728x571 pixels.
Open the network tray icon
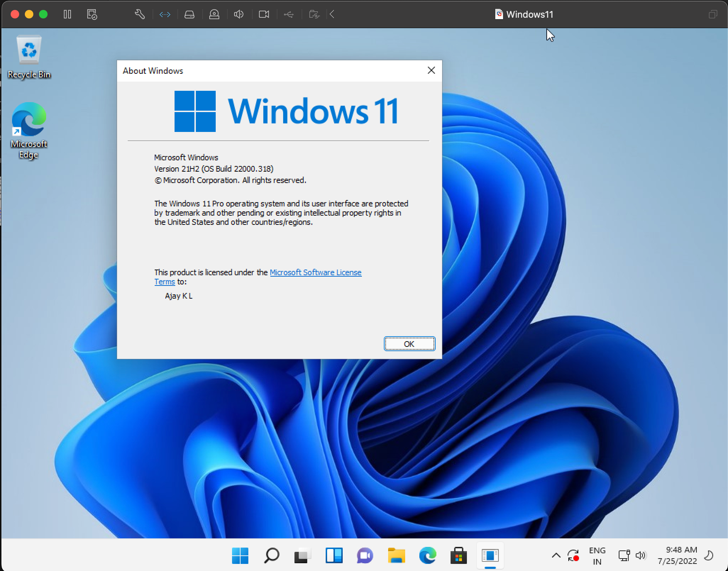pyautogui.click(x=624, y=556)
